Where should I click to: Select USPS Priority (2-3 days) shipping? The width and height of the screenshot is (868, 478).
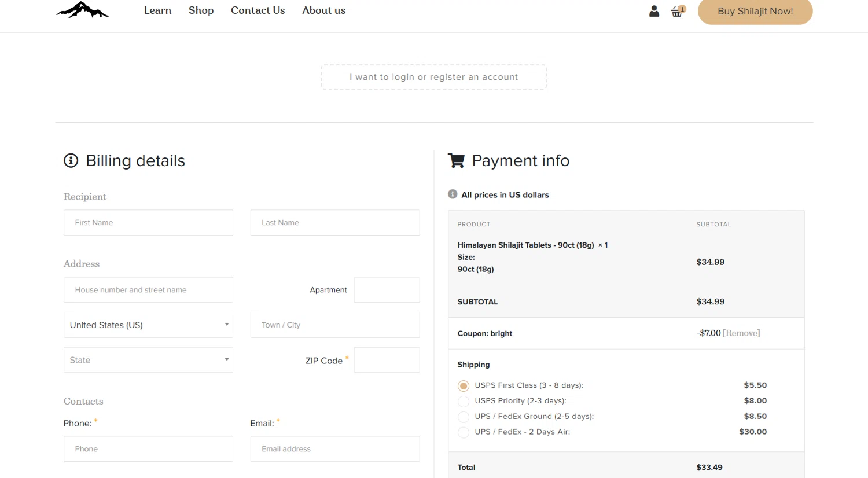point(464,401)
